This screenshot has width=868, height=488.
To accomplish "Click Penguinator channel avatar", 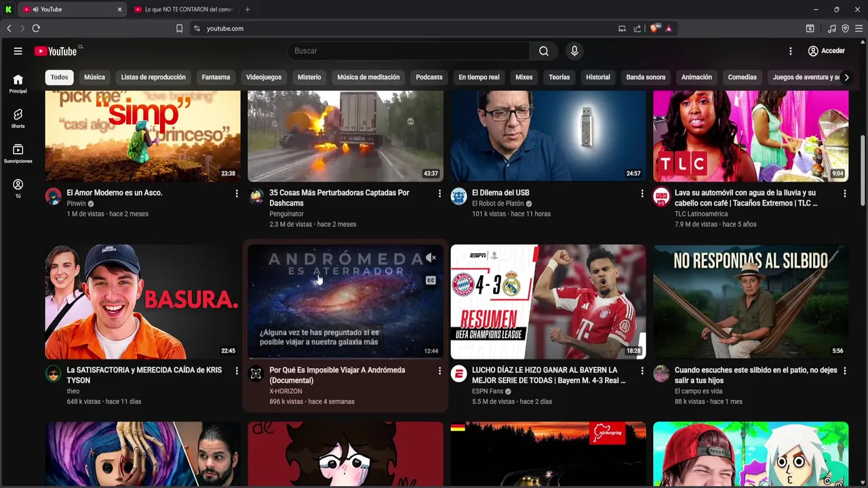I will (x=256, y=197).
